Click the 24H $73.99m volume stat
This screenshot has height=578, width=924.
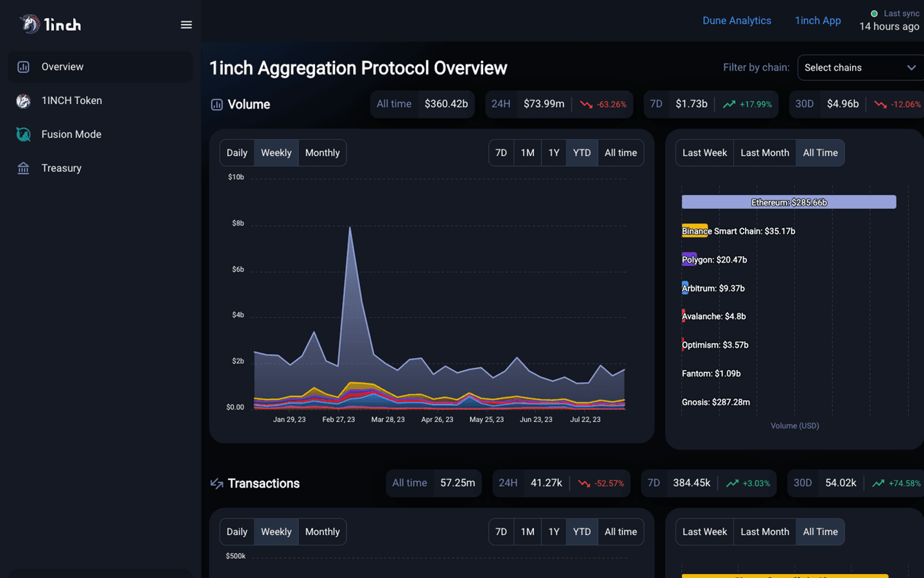[559, 104]
